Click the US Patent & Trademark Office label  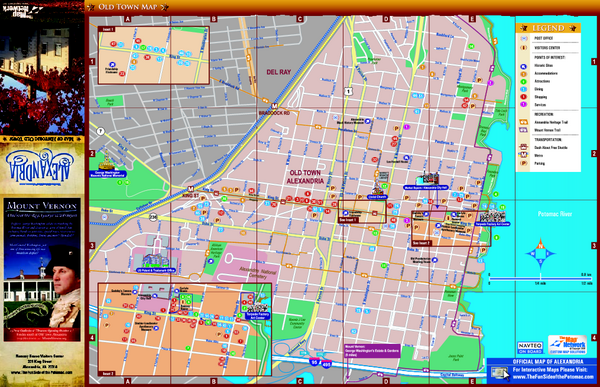[156, 270]
